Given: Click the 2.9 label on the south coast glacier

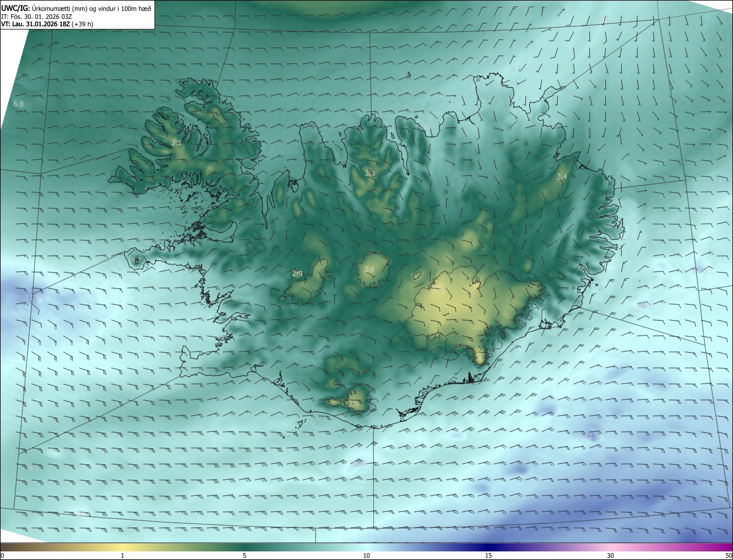Looking at the screenshot, I should tap(353, 404).
